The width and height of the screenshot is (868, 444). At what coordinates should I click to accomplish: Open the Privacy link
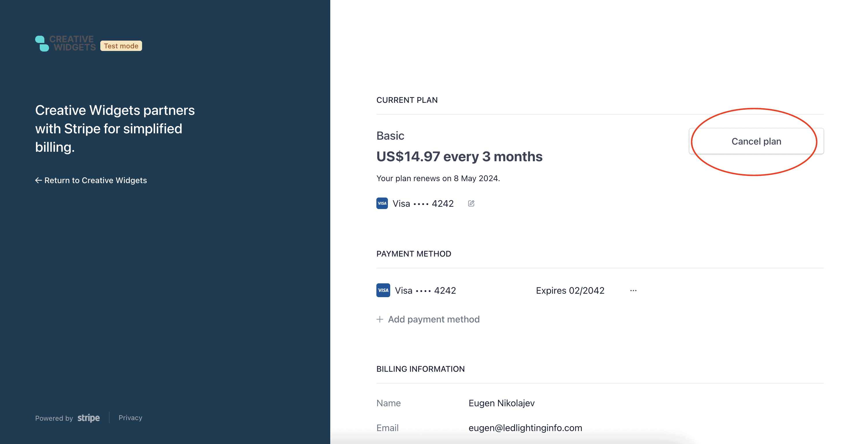click(x=131, y=418)
